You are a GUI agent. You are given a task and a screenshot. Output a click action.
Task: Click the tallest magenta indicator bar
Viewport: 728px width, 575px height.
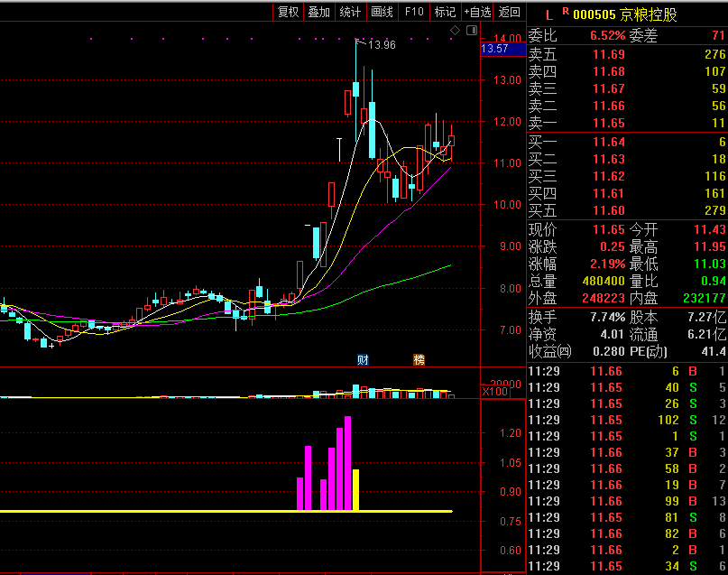347,464
